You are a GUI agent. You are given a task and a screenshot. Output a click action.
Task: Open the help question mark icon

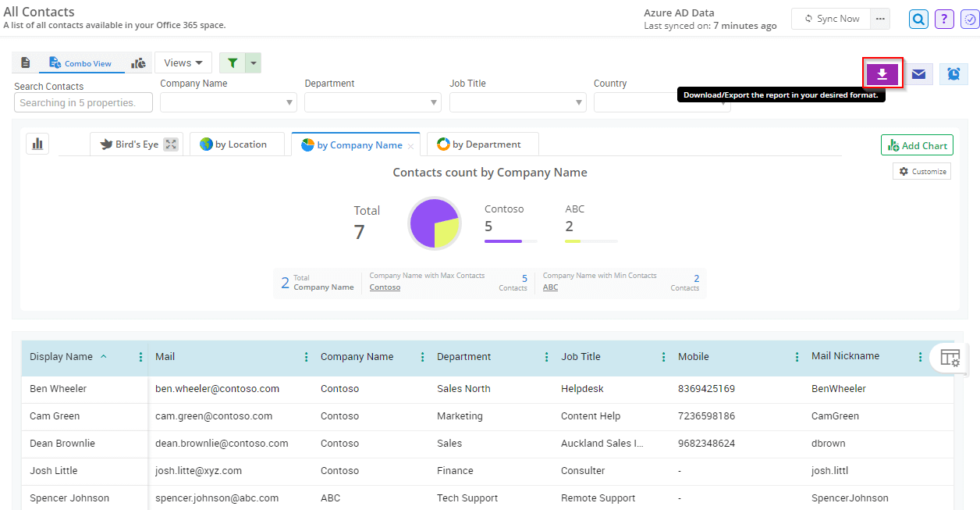[x=944, y=19]
